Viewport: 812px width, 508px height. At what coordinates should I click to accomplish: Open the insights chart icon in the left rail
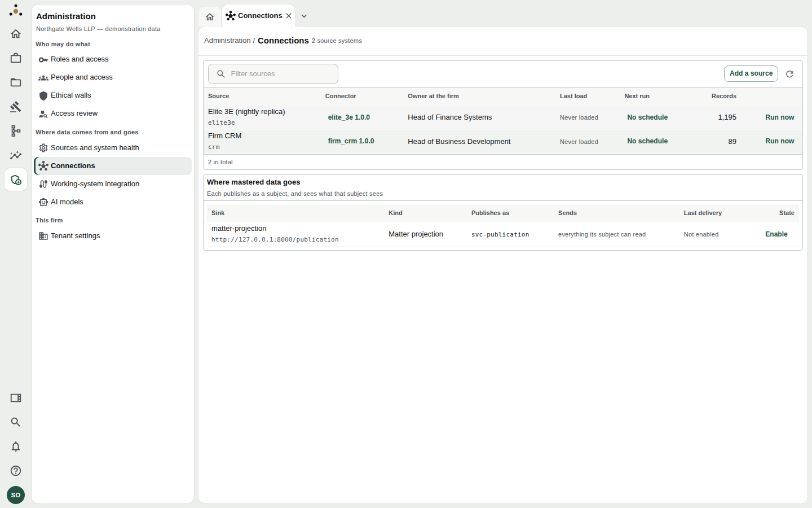(x=16, y=155)
